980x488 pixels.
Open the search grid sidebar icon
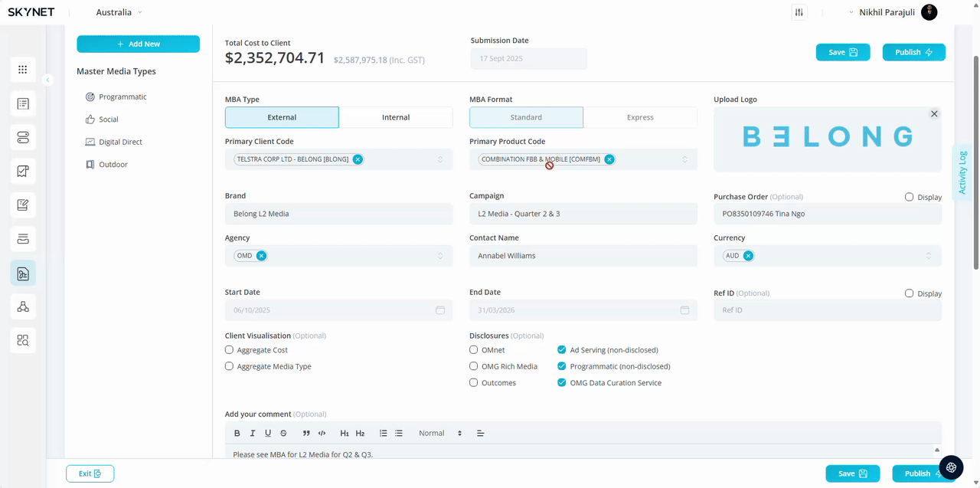click(23, 341)
